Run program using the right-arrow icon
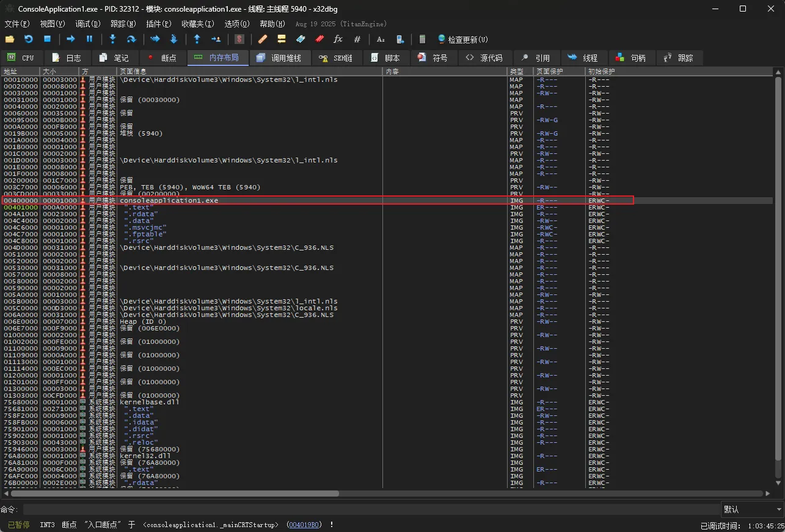Image resolution: width=785 pixels, height=532 pixels. 71,39
